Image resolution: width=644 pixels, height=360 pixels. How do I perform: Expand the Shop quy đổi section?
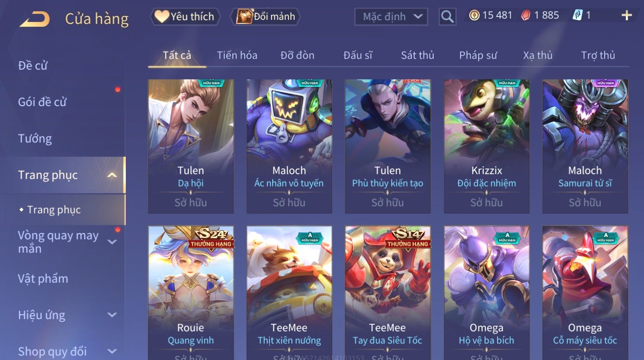coord(112,351)
